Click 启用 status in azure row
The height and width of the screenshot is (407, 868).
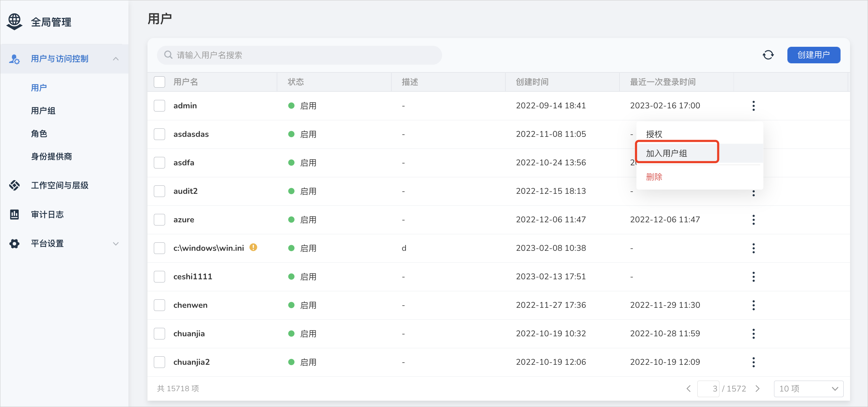click(x=308, y=220)
